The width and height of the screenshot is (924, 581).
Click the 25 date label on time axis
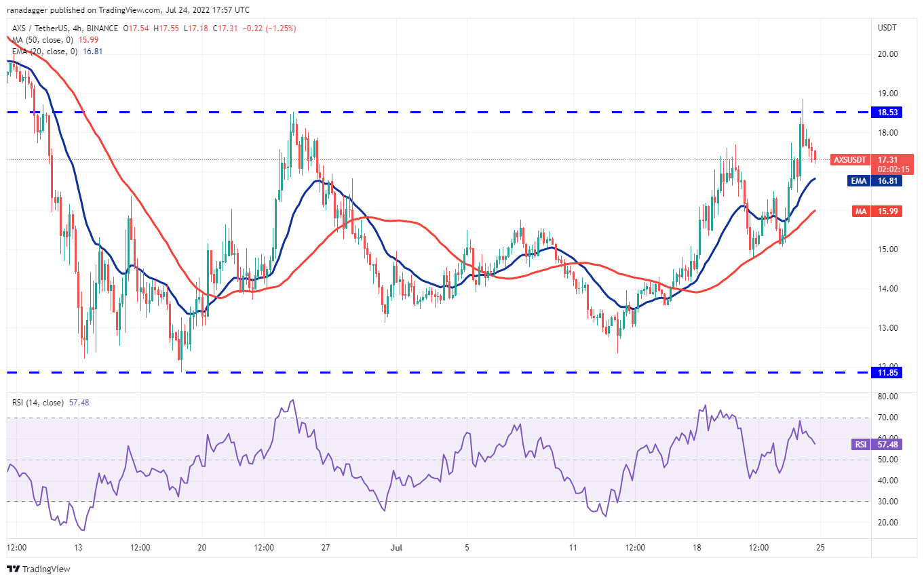[820, 547]
